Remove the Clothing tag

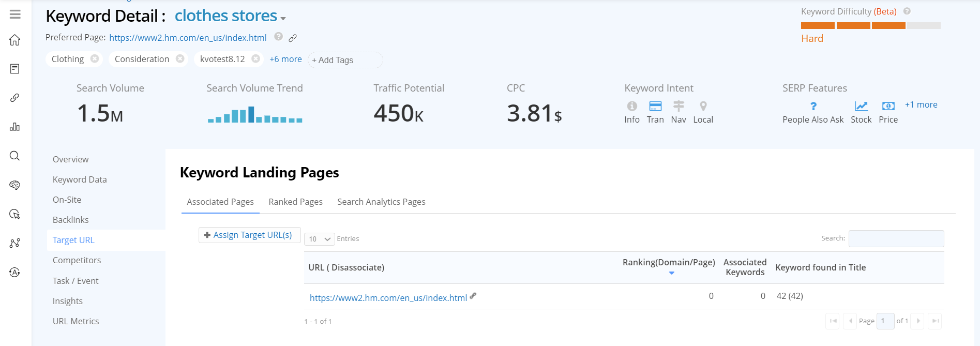pos(95,59)
